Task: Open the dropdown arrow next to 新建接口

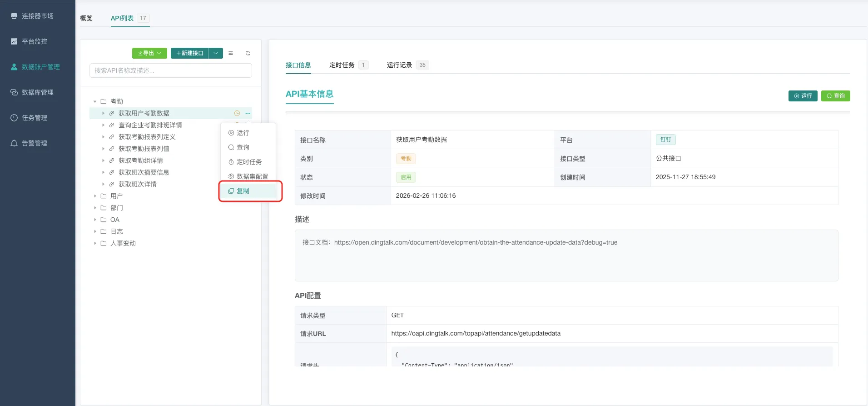Action: click(216, 53)
